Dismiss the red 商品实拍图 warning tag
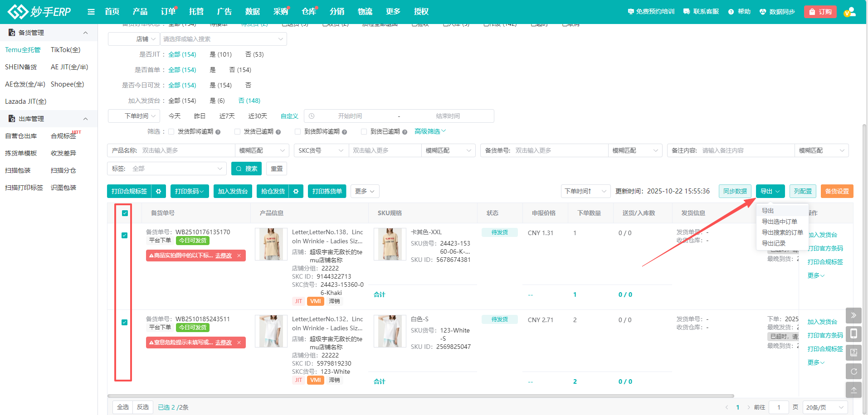The height and width of the screenshot is (415, 868). [239, 256]
